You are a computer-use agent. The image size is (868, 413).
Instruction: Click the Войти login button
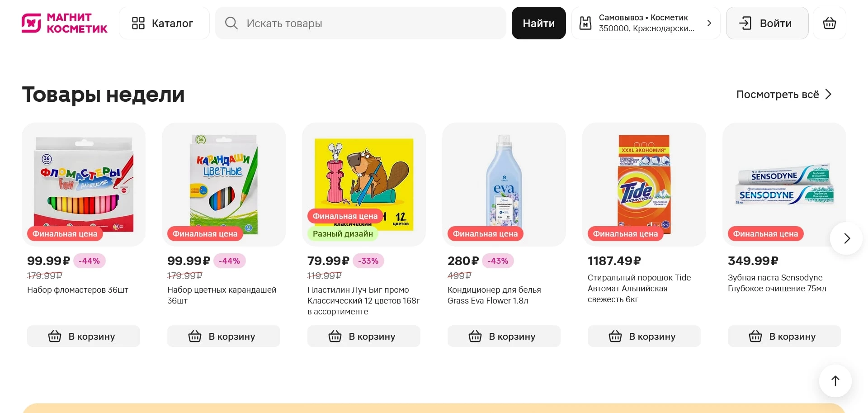pyautogui.click(x=767, y=23)
